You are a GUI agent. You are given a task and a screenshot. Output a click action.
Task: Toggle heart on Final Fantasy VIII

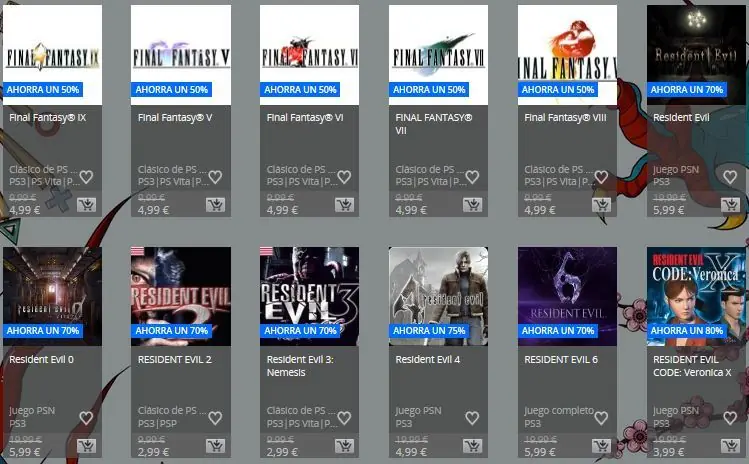point(601,177)
